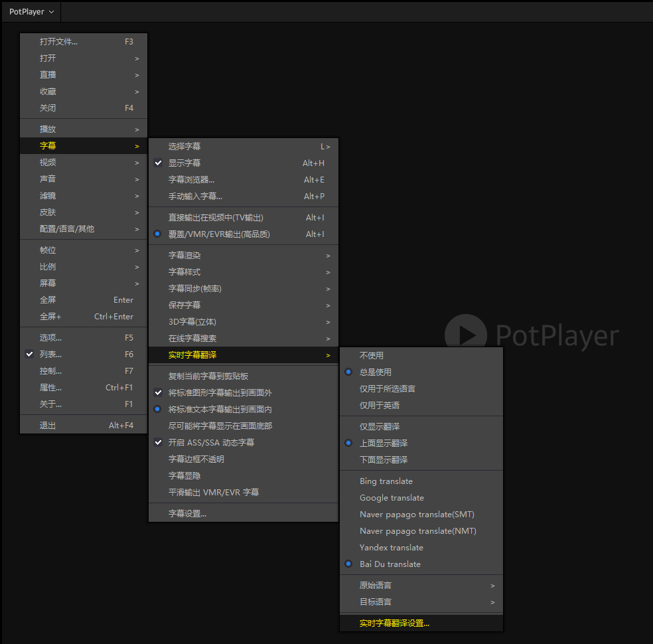The image size is (653, 644).
Task: Select 仅显示翻译 option
Action: 421,426
